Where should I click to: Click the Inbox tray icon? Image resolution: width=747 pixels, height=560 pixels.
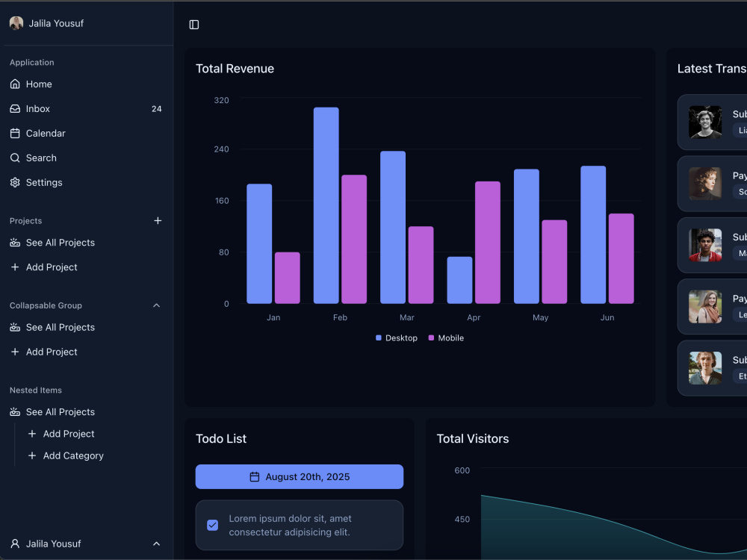tap(15, 108)
